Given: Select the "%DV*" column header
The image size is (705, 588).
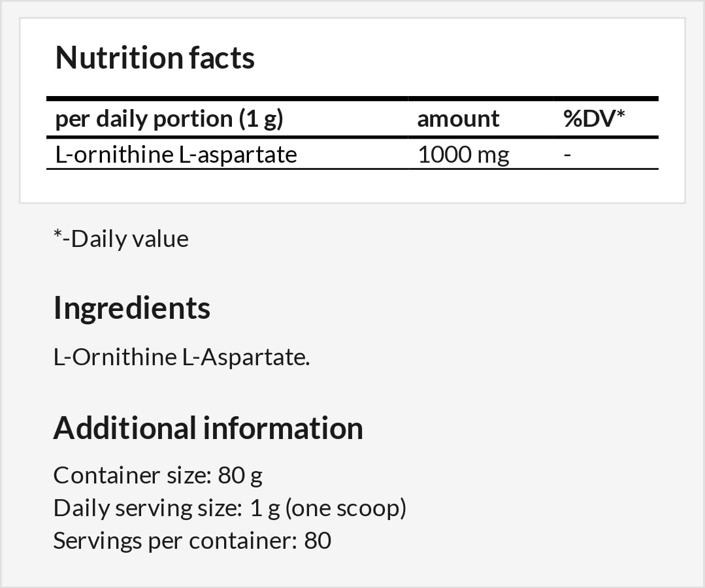Looking at the screenshot, I should (595, 119).
